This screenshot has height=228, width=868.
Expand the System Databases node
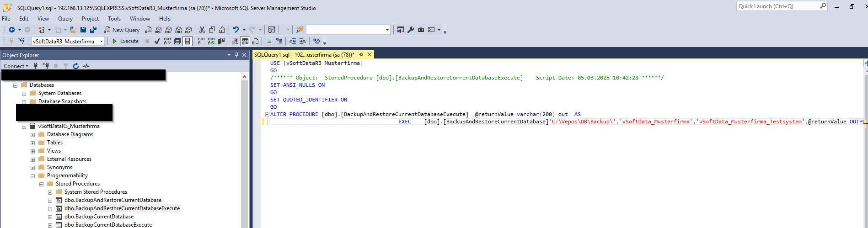(24, 94)
